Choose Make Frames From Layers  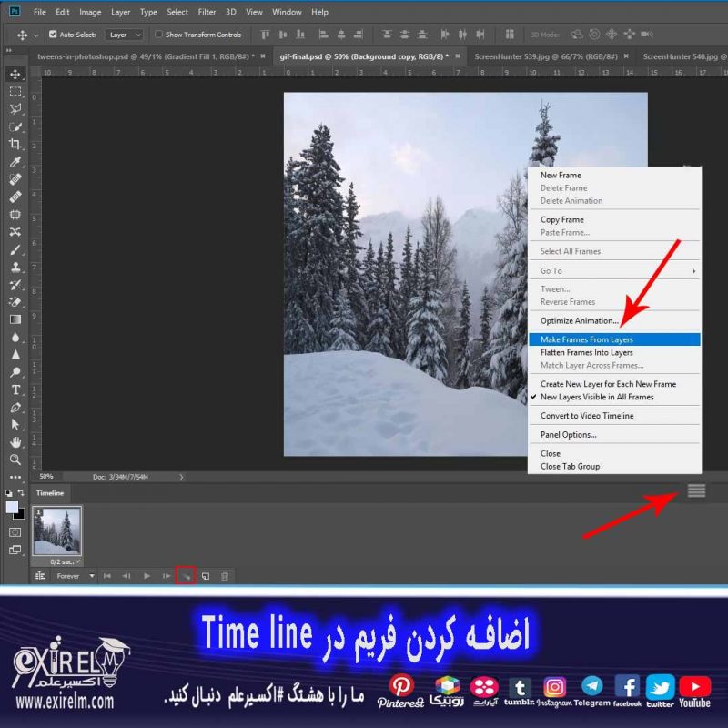click(615, 339)
